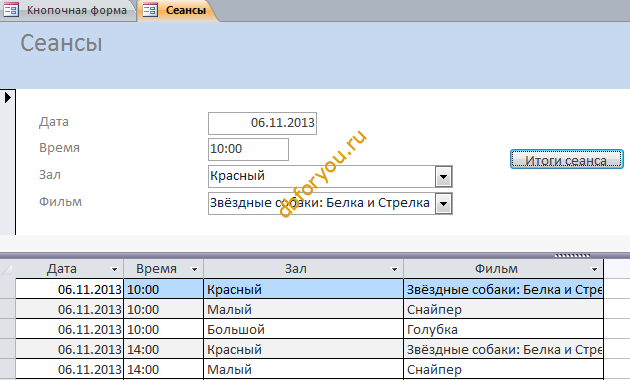Click the cell Малый in the 10:00 row

point(303,309)
